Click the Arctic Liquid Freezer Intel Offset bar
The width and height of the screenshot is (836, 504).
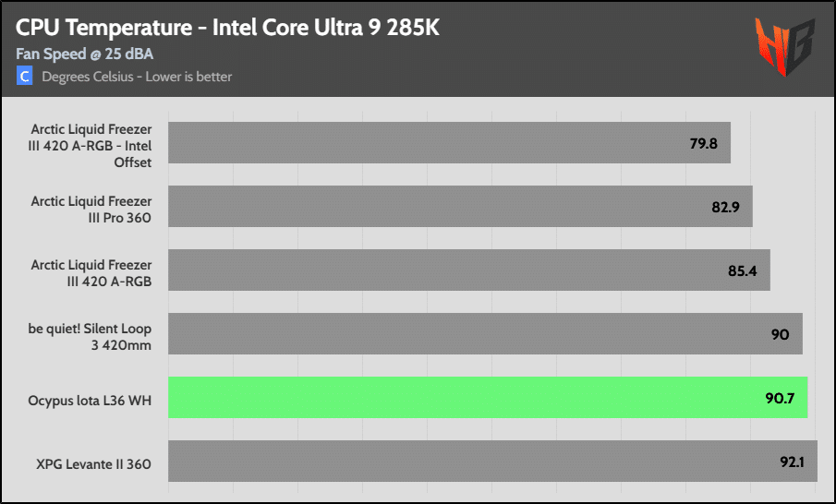pyautogui.click(x=450, y=142)
